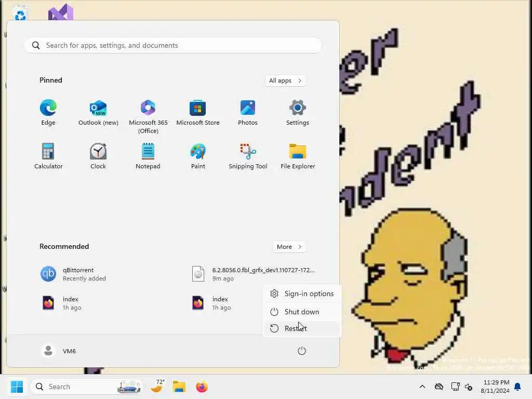This screenshot has height=399, width=532.
Task: Show hidden icons in system tray
Action: coord(422,387)
